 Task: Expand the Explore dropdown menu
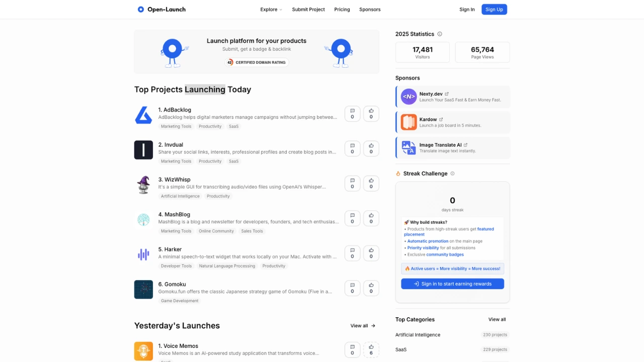pyautogui.click(x=271, y=10)
